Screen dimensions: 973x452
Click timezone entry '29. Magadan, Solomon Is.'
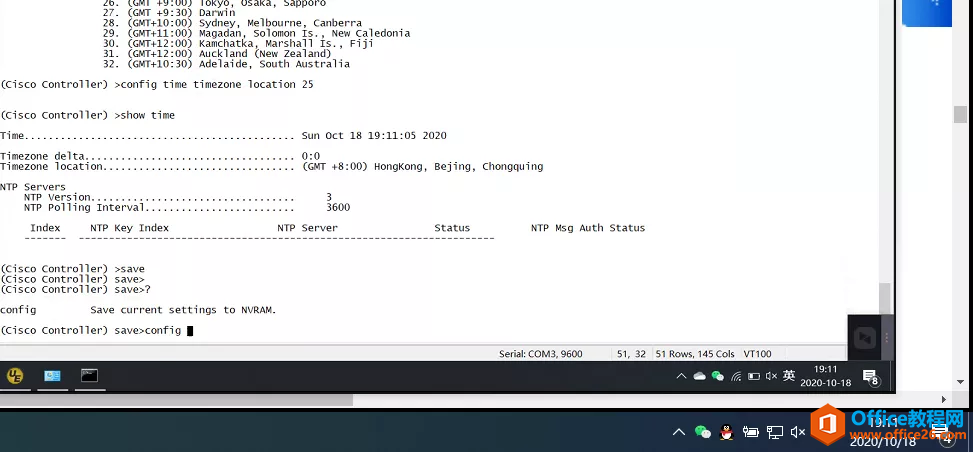(256, 34)
